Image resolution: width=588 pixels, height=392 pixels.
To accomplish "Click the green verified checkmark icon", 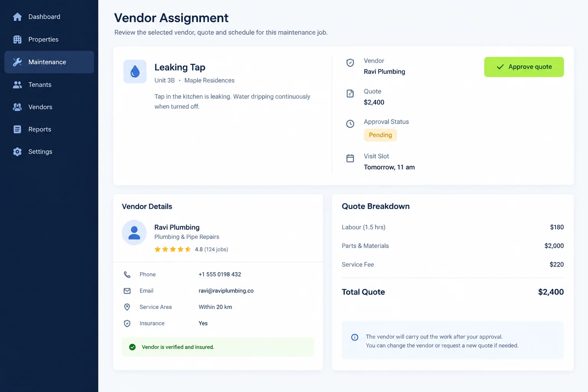I will (132, 347).
